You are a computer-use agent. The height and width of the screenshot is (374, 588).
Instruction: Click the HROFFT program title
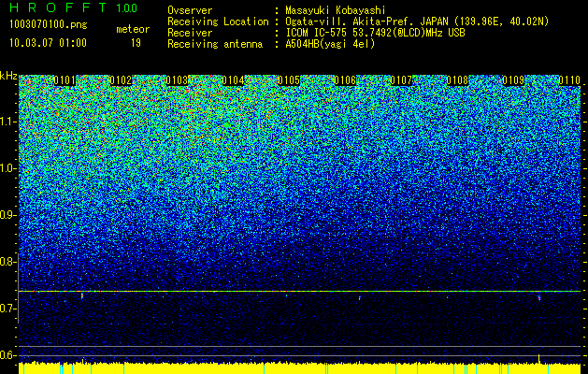[x=58, y=7]
